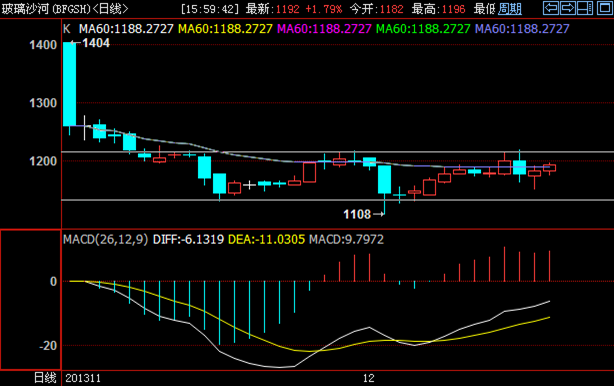Click the 1404 high price marker
Image resolution: width=614 pixels, height=386 pixels.
pos(96,43)
